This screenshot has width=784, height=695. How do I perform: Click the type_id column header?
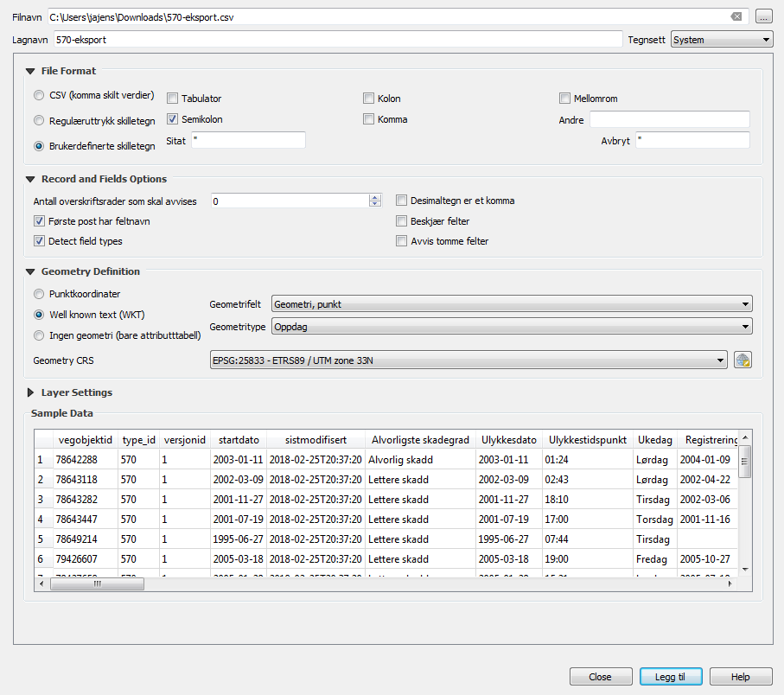[139, 440]
